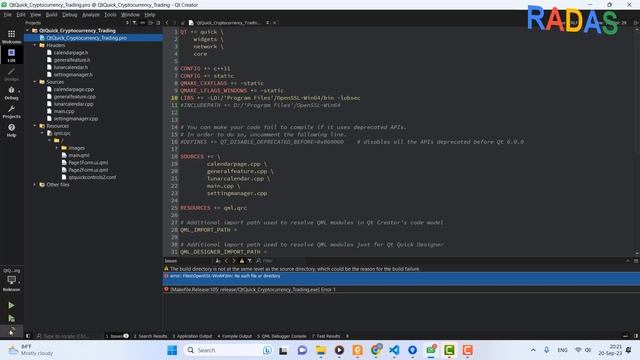The height and width of the screenshot is (360, 640).
Task: Build the project with hammer icon
Action: (11, 330)
